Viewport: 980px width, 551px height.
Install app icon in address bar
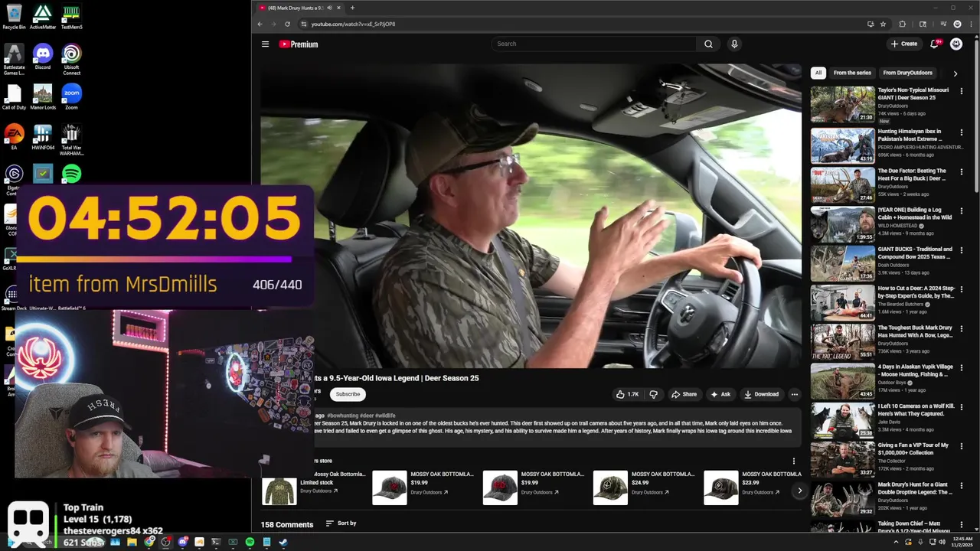point(871,24)
